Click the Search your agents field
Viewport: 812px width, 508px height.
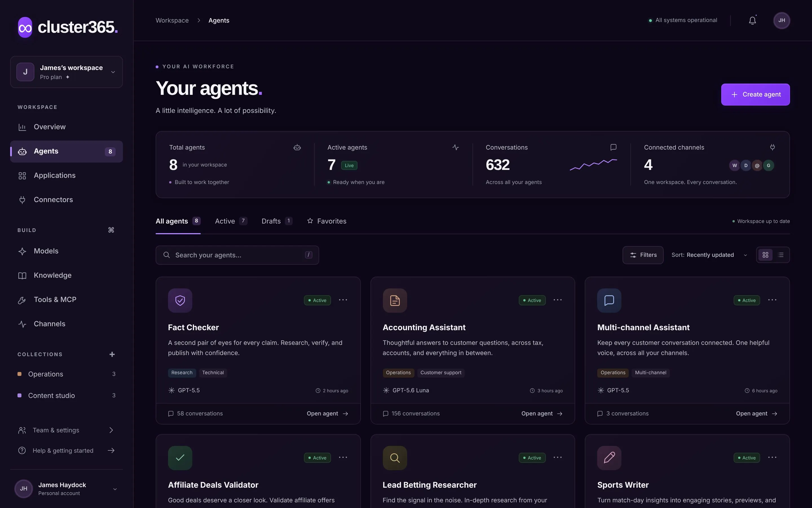(237, 255)
